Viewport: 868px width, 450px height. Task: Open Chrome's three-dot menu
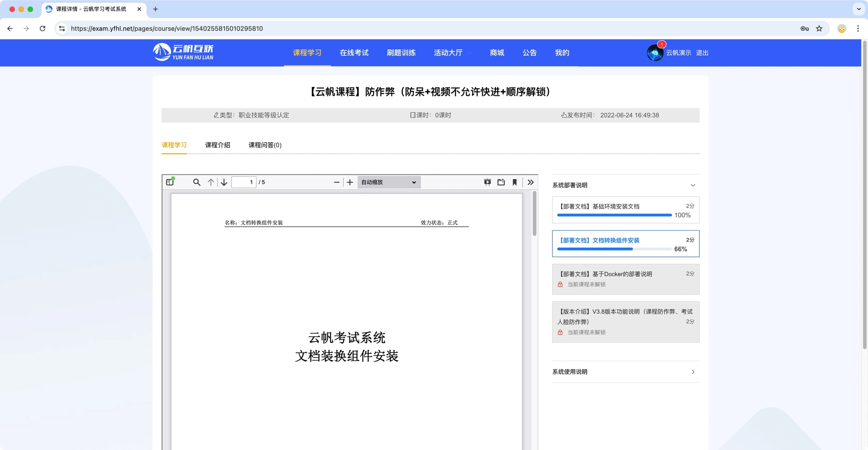(x=858, y=28)
